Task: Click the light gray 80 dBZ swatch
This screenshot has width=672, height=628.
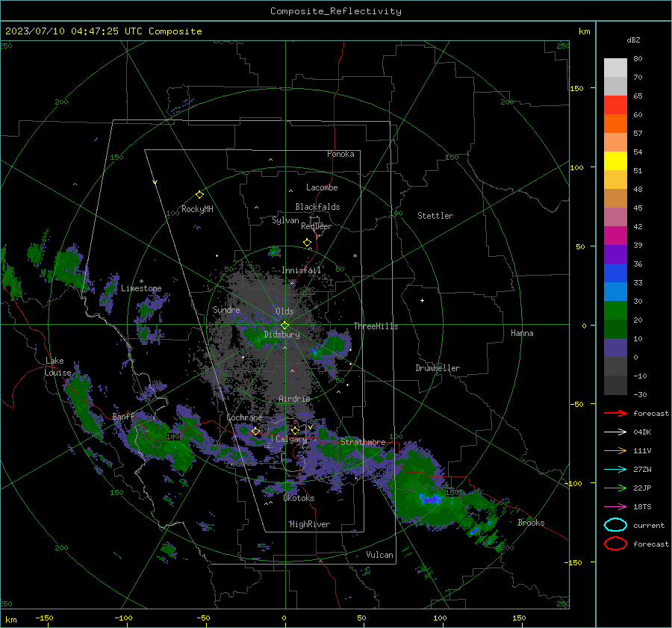Action: point(615,67)
